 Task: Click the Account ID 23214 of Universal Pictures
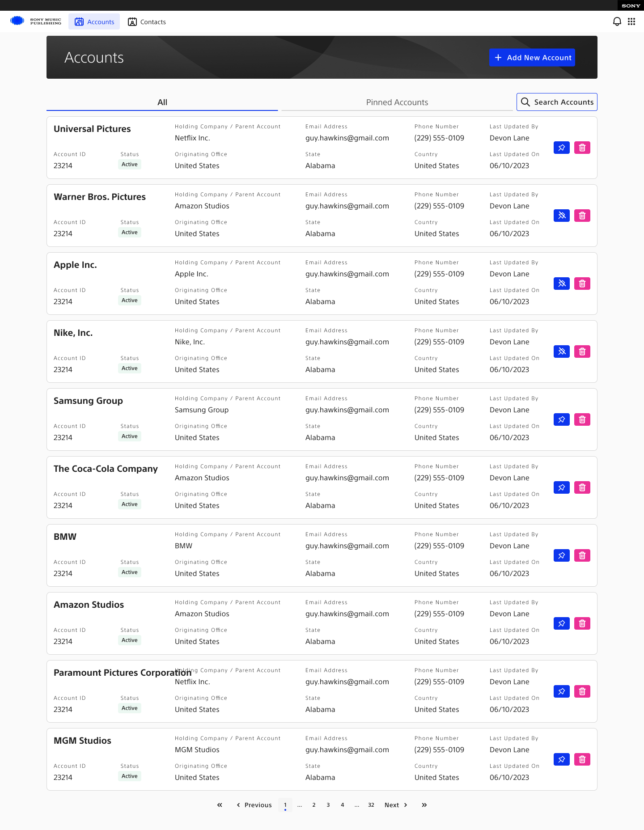pos(63,166)
